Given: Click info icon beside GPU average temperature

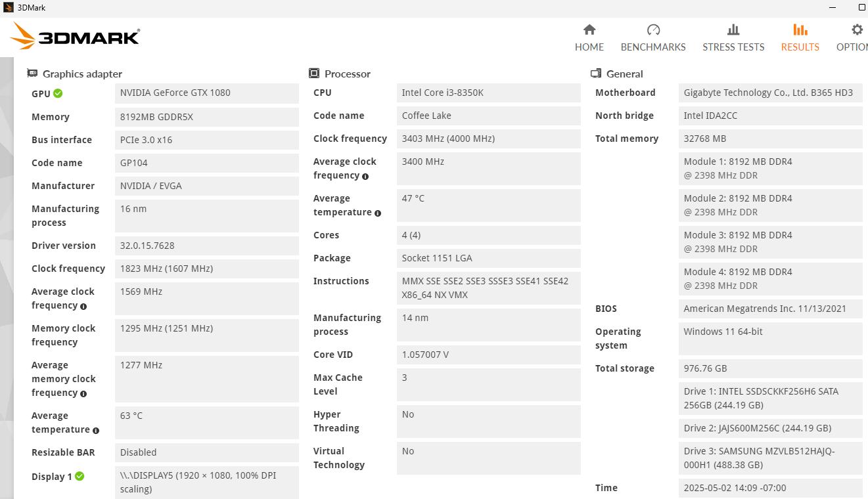Looking at the screenshot, I should tap(96, 431).
